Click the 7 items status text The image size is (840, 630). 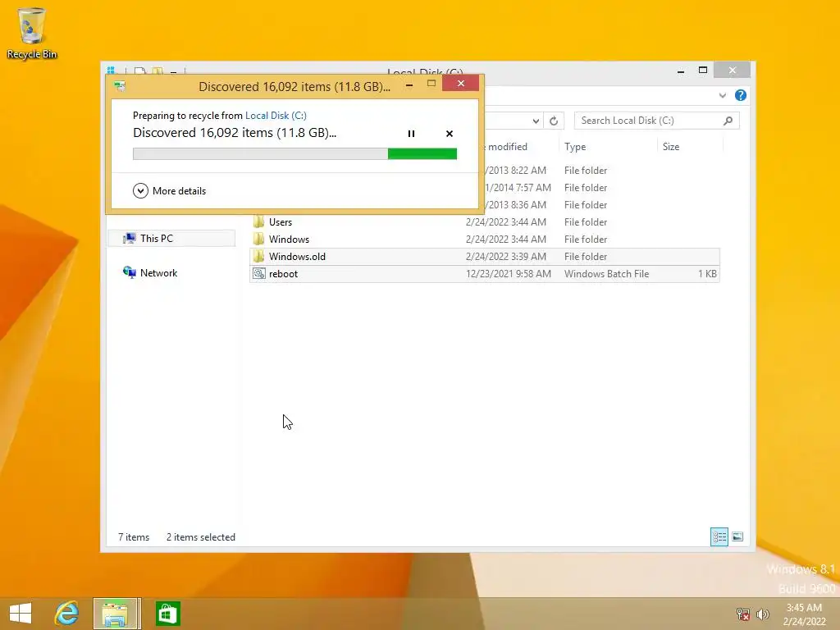point(134,536)
